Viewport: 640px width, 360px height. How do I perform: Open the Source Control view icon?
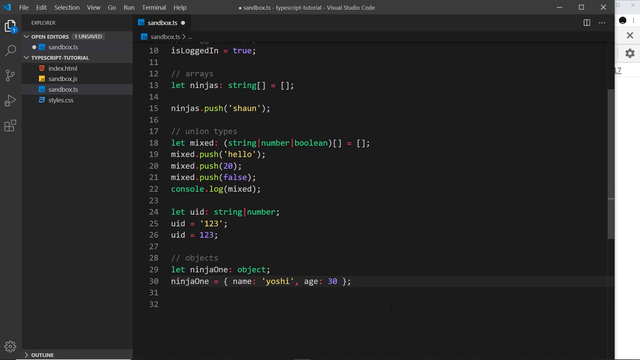(10, 76)
